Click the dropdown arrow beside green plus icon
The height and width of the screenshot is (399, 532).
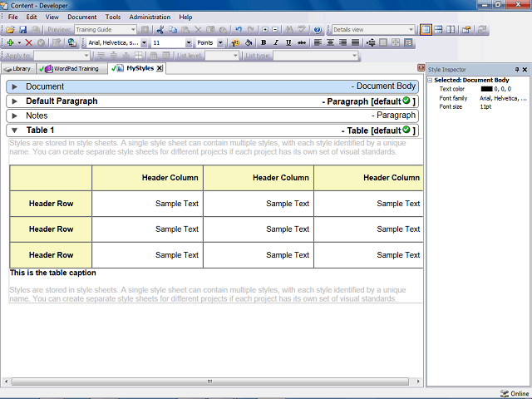(x=19, y=42)
